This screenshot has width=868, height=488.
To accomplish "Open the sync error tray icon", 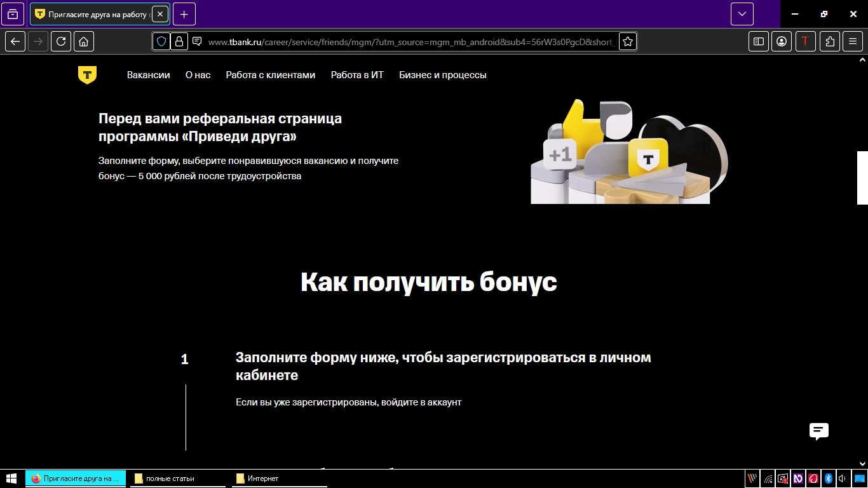I will click(x=783, y=478).
